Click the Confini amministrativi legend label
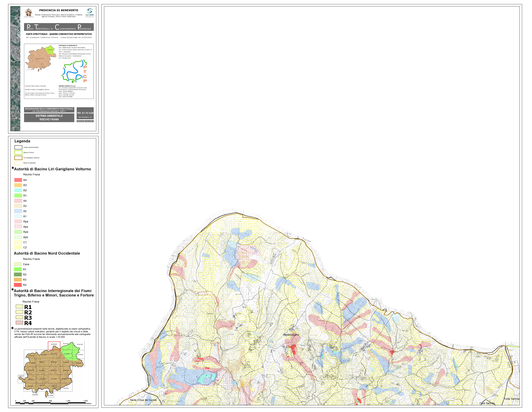532x412 pixels. point(31,147)
